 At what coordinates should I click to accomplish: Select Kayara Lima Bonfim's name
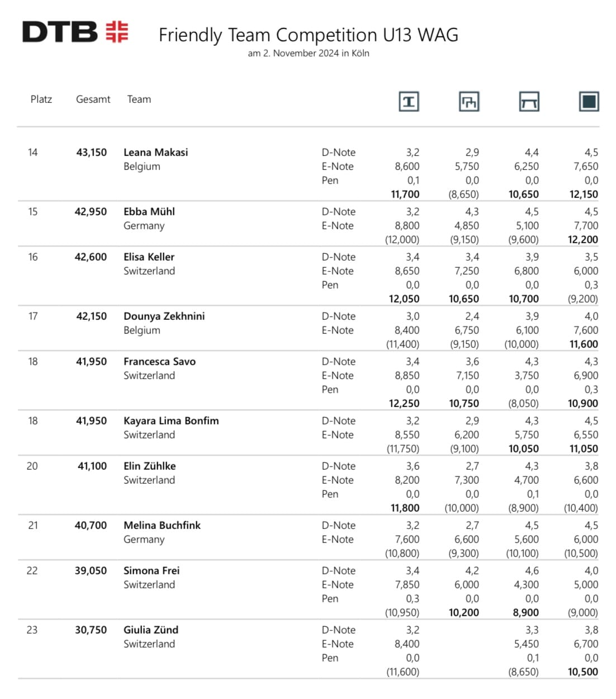171,421
